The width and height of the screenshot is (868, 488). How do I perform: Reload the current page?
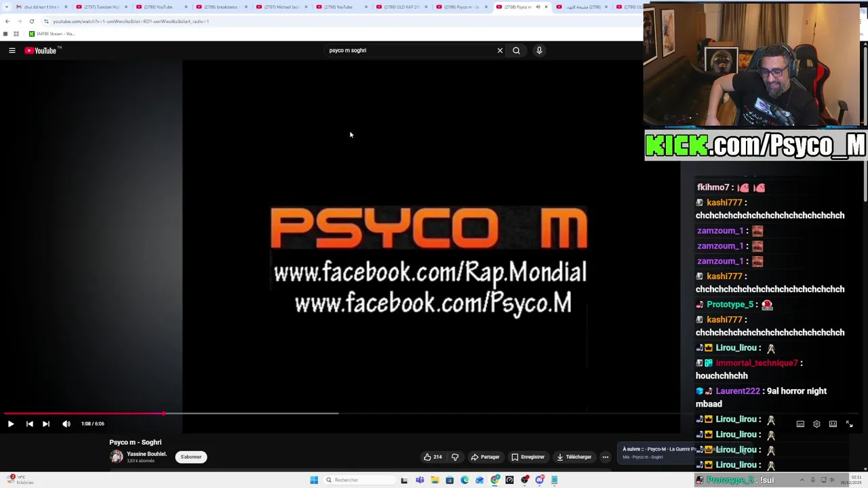tap(31, 21)
